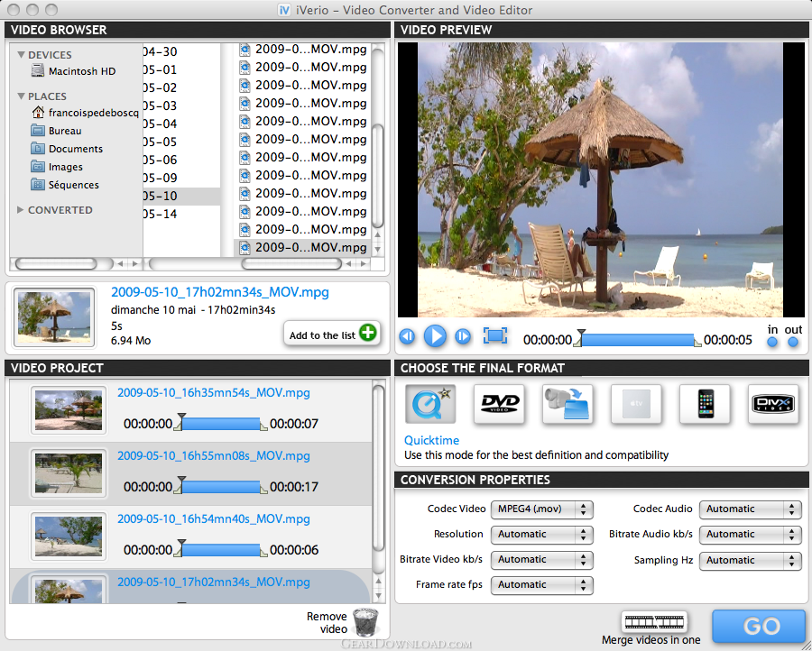Click the sidebar horizontal scrollbar
Viewport: 812px width, 651px height.
56,264
